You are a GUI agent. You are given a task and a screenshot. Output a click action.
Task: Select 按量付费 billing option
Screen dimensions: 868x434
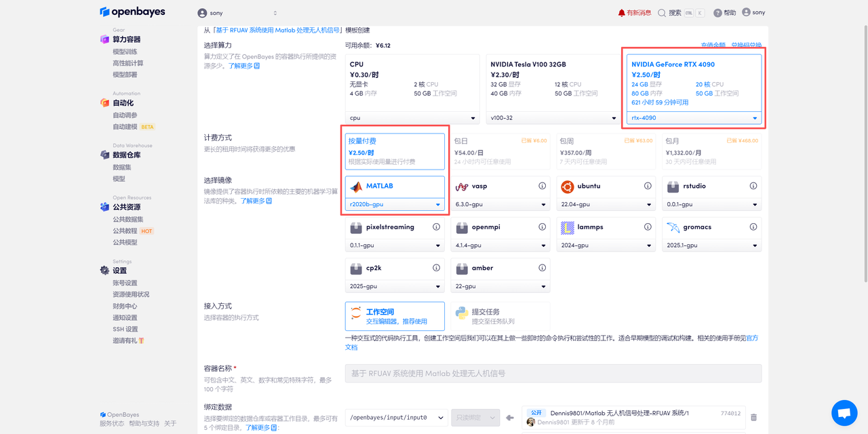(395, 151)
